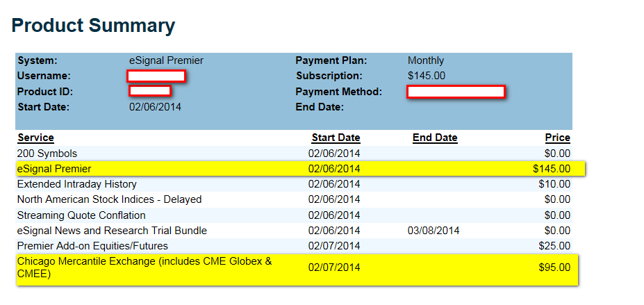This screenshot has height=305, width=644.
Task: Click the $145.00 price in the highlighted row
Action: 552,169
